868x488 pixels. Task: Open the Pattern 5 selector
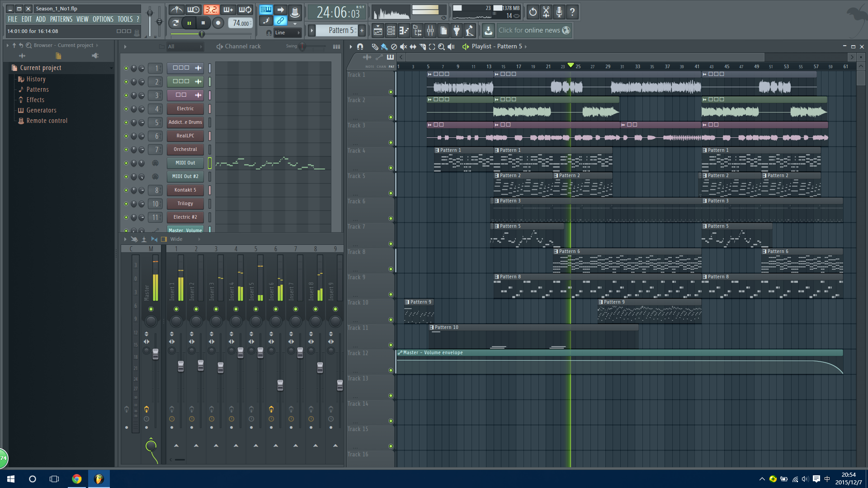(x=336, y=30)
